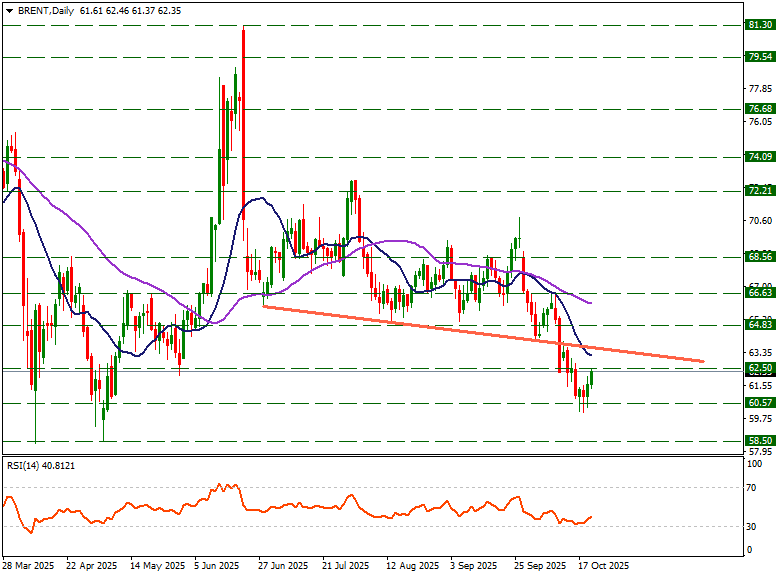Click the 17 Oct 2025 date marker
Image resolution: width=783 pixels, height=577 pixels.
point(603,566)
